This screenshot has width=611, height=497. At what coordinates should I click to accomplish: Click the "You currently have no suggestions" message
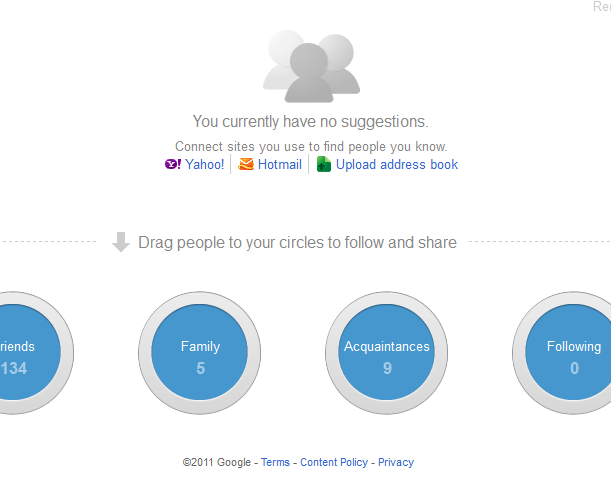coord(310,122)
